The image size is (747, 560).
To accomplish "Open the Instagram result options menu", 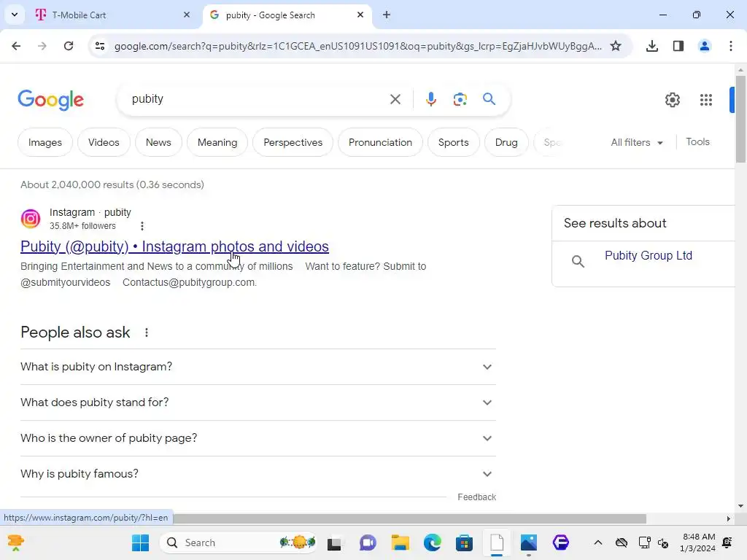I will tap(142, 226).
